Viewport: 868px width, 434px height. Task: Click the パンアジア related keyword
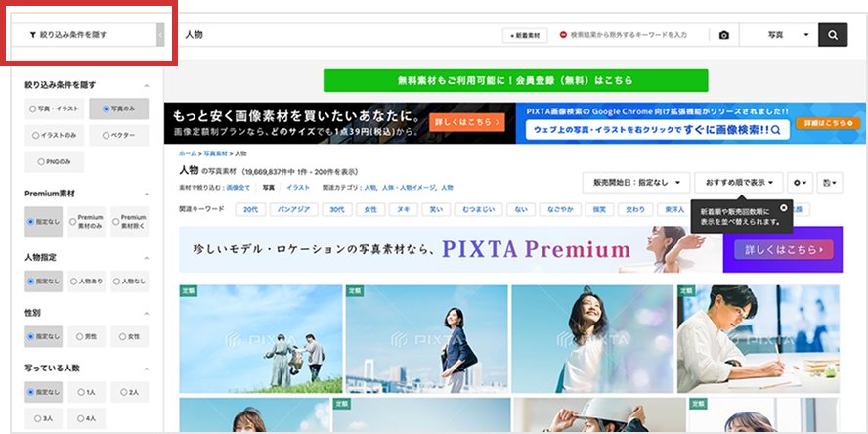tap(293, 210)
